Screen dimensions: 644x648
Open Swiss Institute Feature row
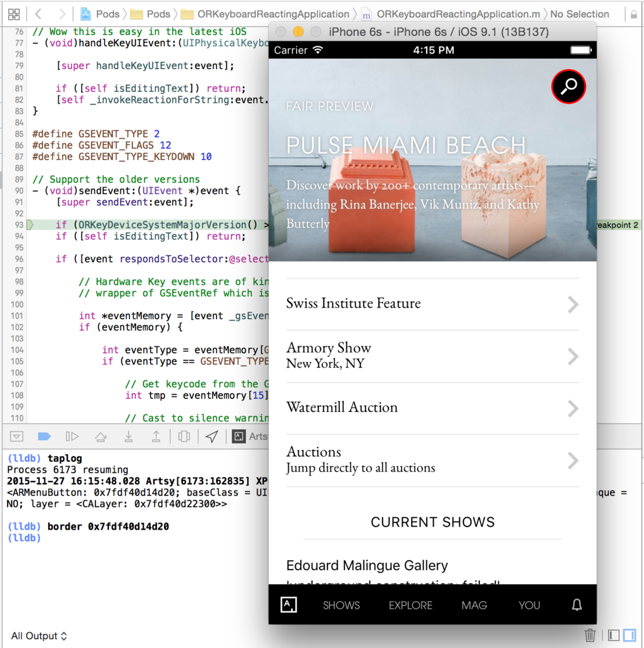tap(432, 304)
